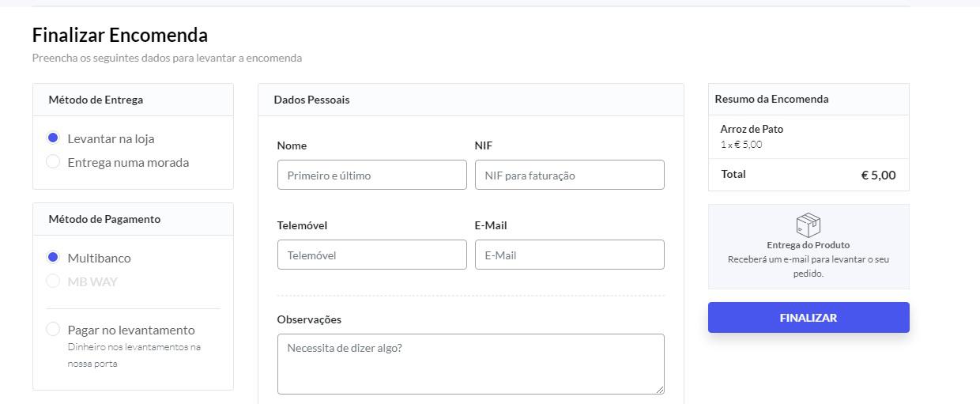This screenshot has width=980, height=404.
Task: Click the E-Mail input box
Action: click(x=569, y=255)
